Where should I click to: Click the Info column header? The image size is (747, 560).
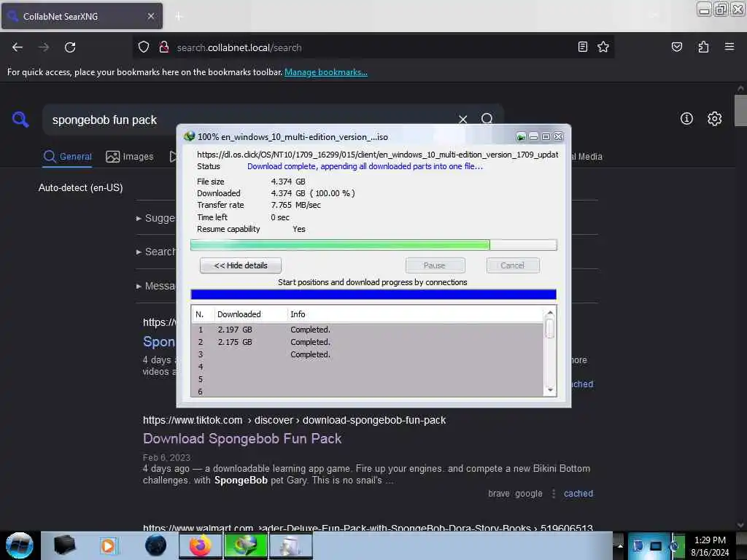coord(414,314)
